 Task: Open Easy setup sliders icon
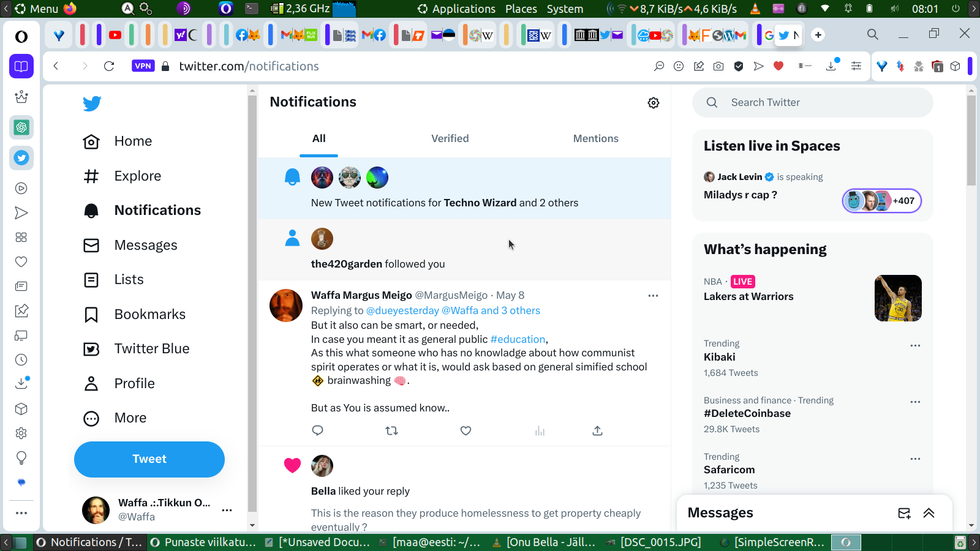coord(856,66)
